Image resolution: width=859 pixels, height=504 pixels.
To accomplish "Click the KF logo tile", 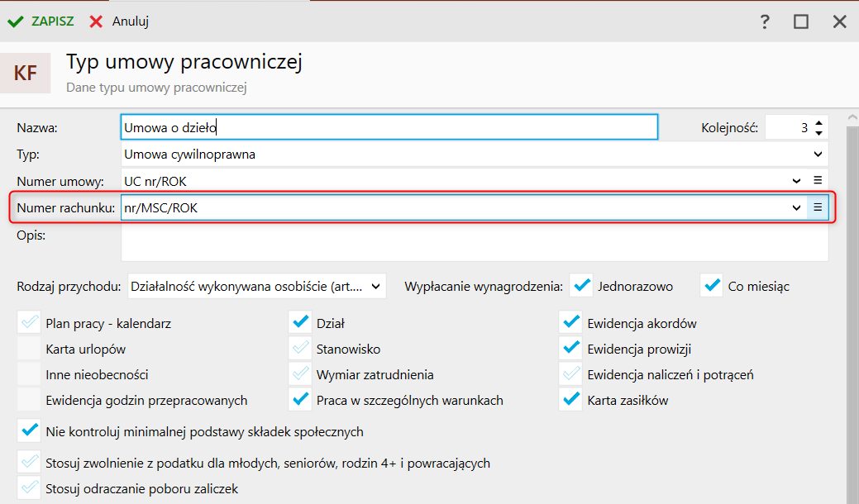I will [x=26, y=73].
